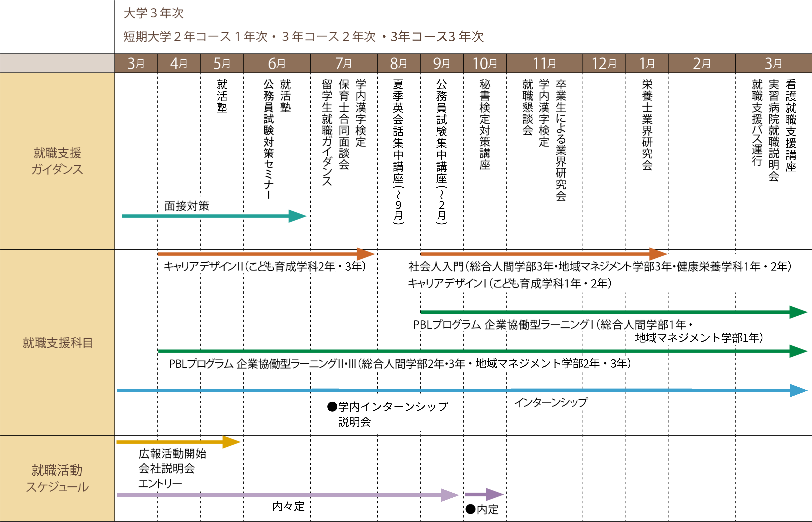812x522 pixels.
Task: Click the キャリアデザインI label
Action: pos(510,283)
